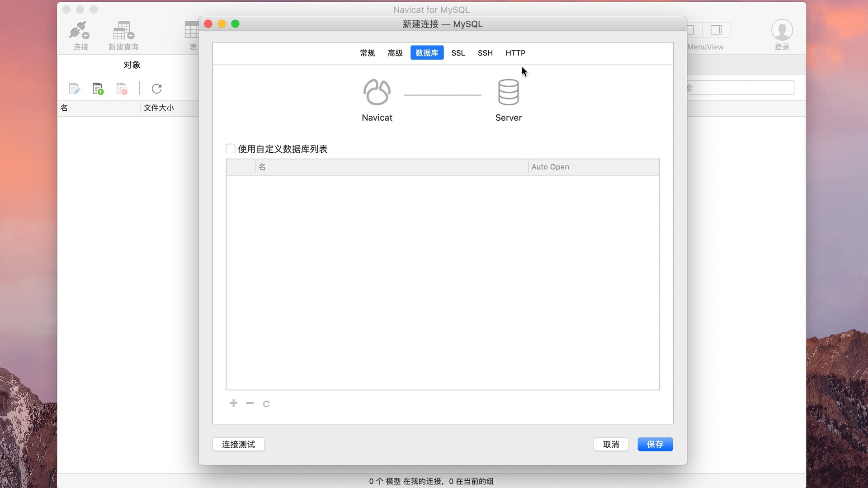Click the remove database entry icon

250,403
